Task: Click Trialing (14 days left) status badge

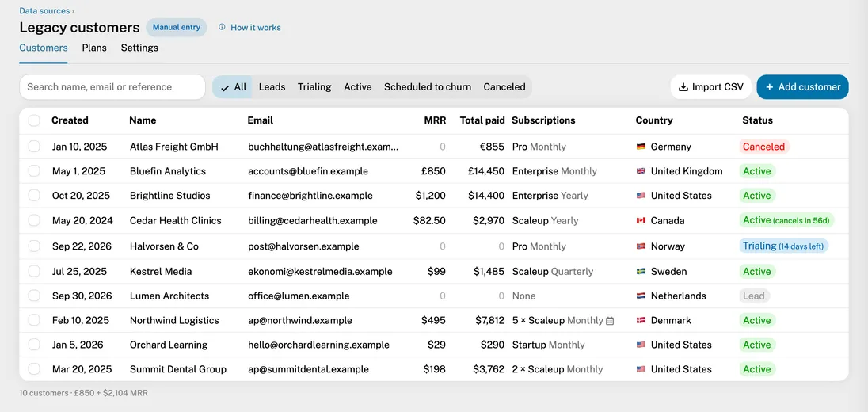Action: pos(783,246)
